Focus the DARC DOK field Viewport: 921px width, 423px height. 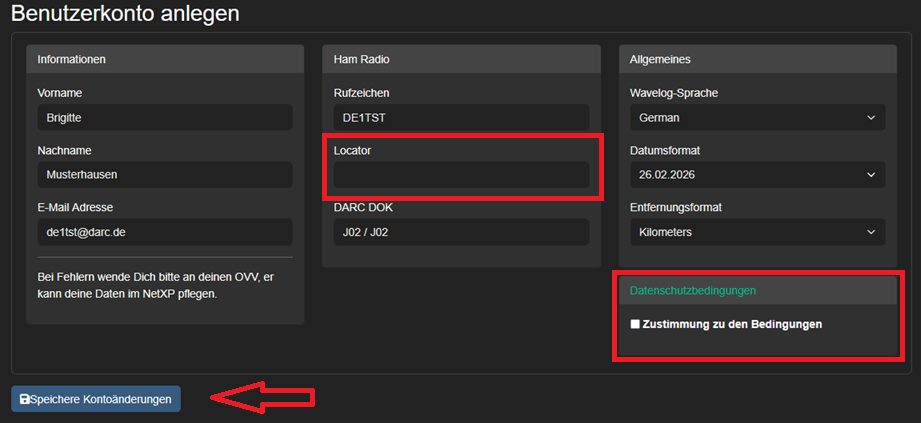tap(461, 232)
